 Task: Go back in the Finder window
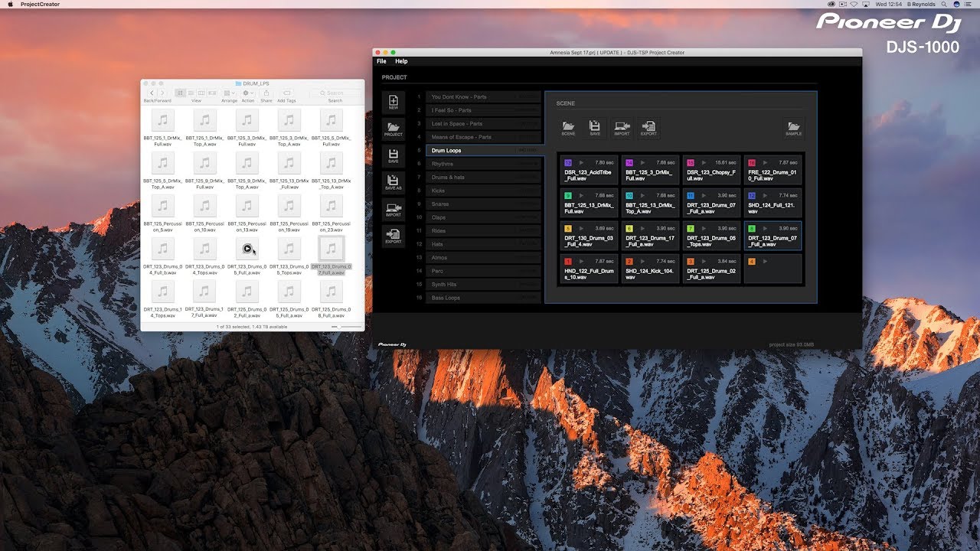[x=152, y=93]
